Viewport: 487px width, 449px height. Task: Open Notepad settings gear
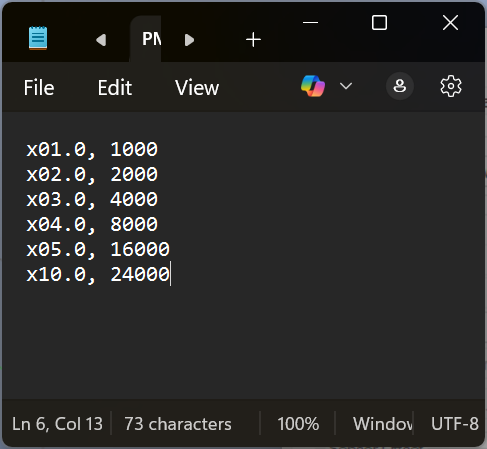(451, 86)
